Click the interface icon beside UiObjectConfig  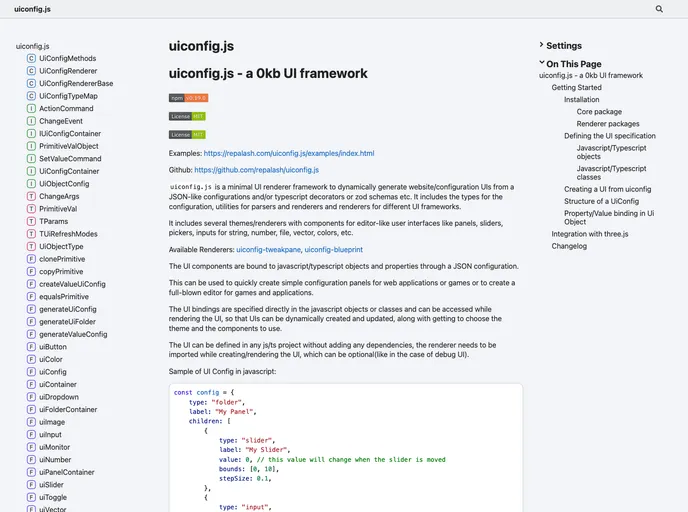tap(31, 184)
